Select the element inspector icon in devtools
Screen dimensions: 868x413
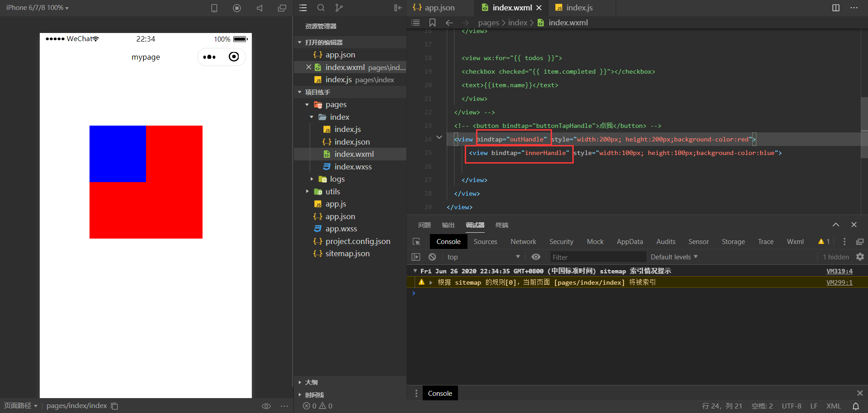[416, 242]
